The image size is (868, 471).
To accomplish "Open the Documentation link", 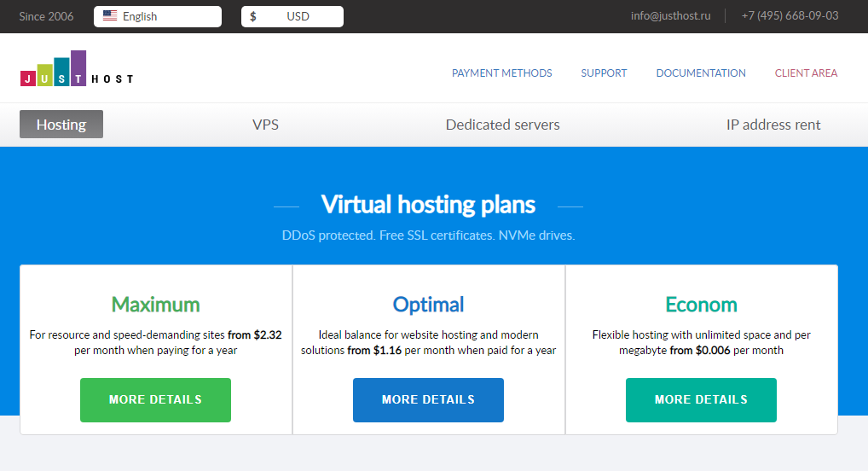I will (700, 73).
